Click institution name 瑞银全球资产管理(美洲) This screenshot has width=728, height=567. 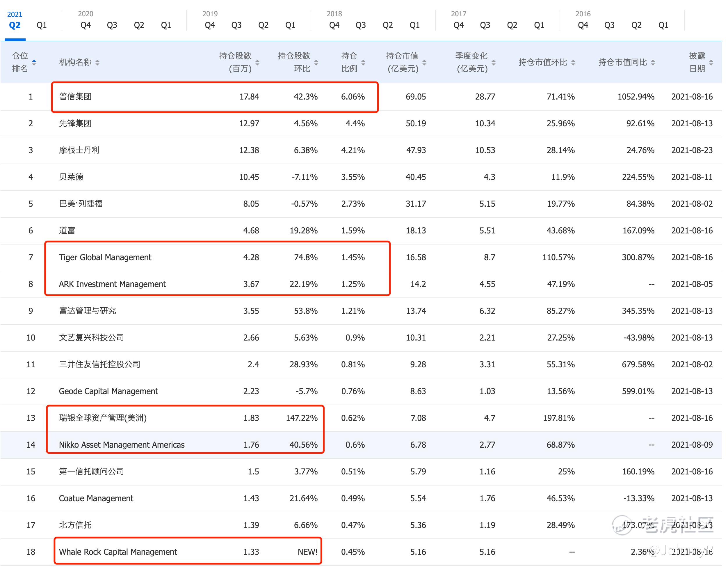(103, 418)
